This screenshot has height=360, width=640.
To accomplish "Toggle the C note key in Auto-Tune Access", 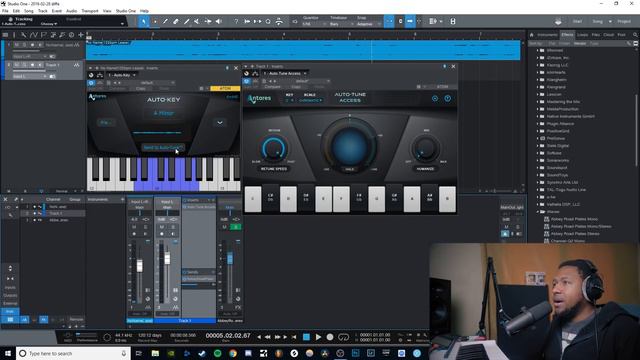I will click(253, 199).
